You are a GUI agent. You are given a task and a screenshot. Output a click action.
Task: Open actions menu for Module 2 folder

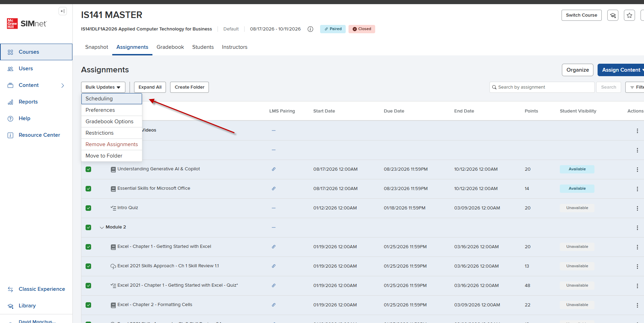(637, 228)
